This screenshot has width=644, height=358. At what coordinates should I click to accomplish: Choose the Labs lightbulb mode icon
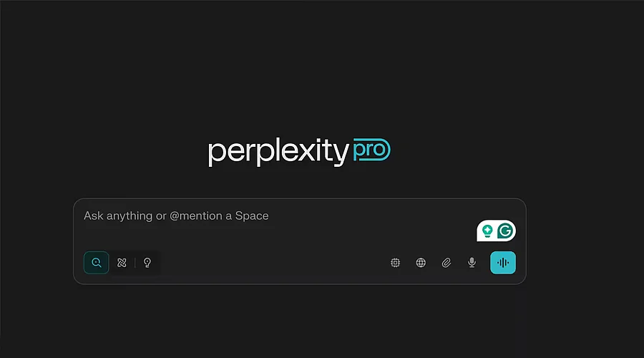(x=147, y=263)
